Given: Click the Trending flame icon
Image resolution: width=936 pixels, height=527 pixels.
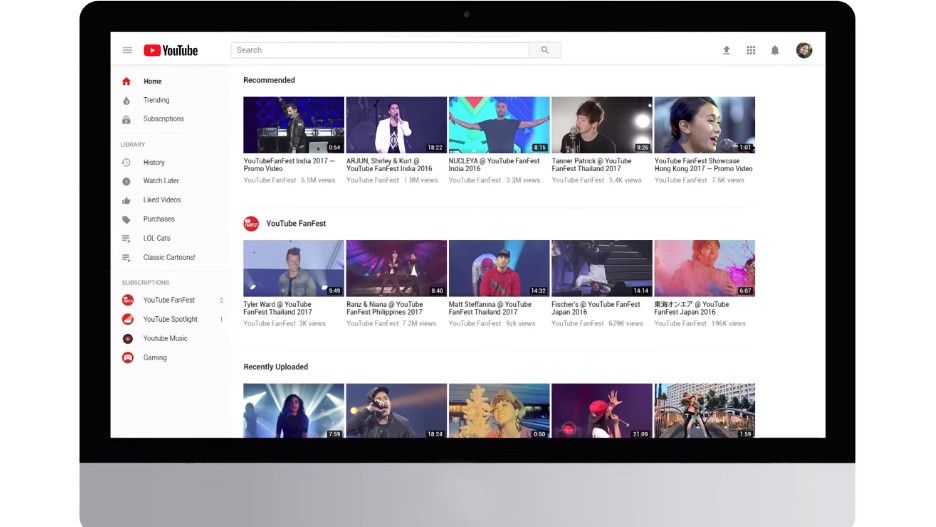Looking at the screenshot, I should coord(126,100).
